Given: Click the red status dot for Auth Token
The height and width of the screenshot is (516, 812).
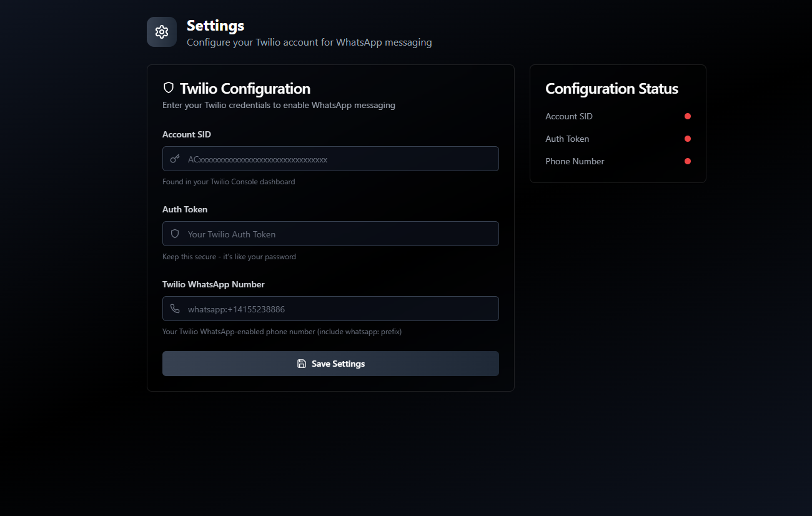Looking at the screenshot, I should tap(688, 139).
